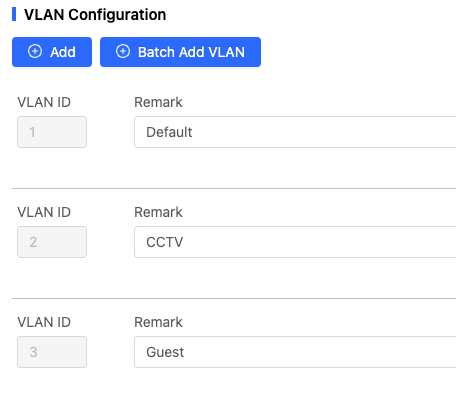456x396 pixels.
Task: Select the VLAN ID field showing 2
Action: 52,242
